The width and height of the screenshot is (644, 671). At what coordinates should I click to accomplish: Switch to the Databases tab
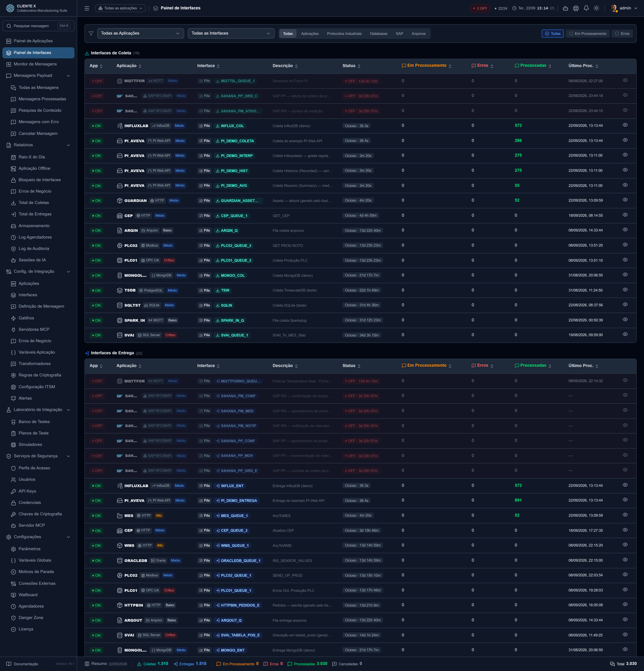click(379, 34)
